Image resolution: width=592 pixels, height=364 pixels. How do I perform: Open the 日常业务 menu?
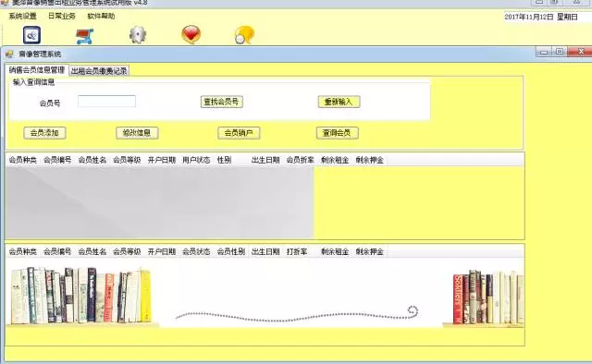coord(62,17)
